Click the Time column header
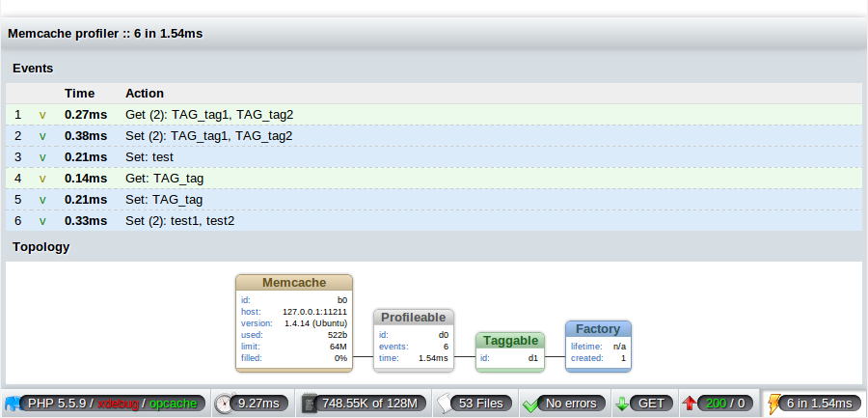Screen dimensions: 868x418 coord(80,93)
